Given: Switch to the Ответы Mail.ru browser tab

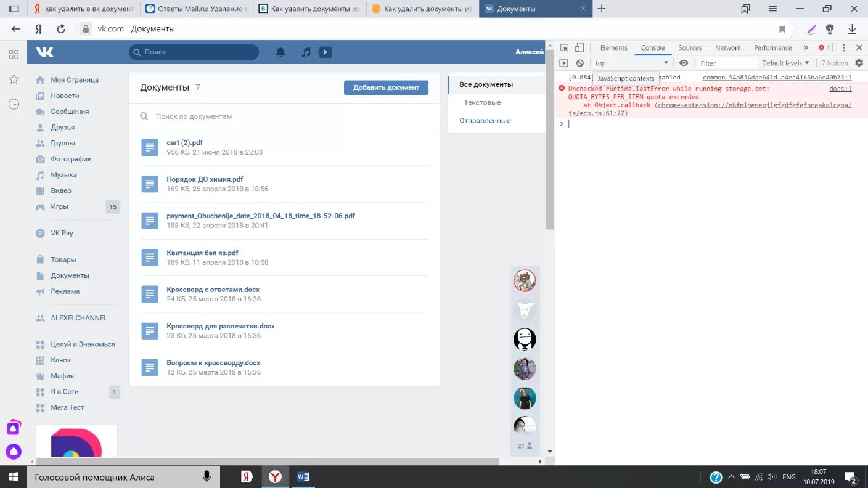Looking at the screenshot, I should [x=197, y=9].
